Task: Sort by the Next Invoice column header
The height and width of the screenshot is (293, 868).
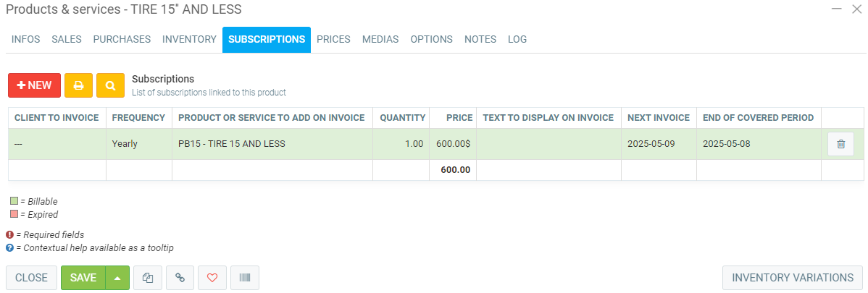Action: point(658,118)
